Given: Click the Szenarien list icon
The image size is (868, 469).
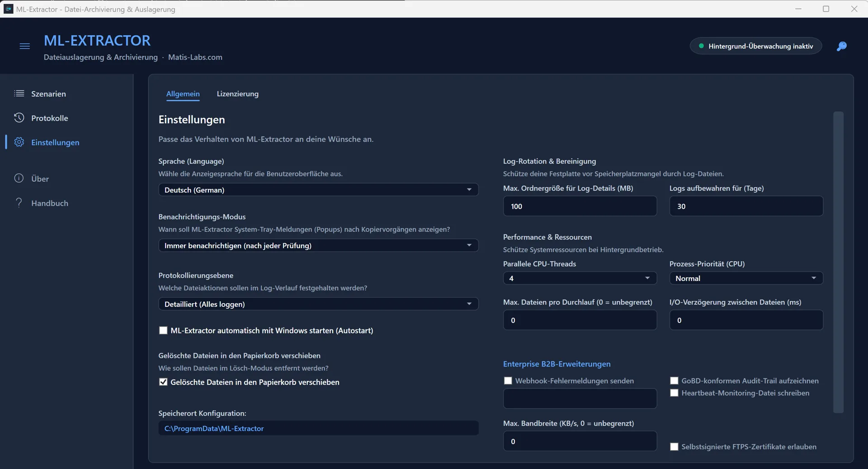Looking at the screenshot, I should pos(19,94).
